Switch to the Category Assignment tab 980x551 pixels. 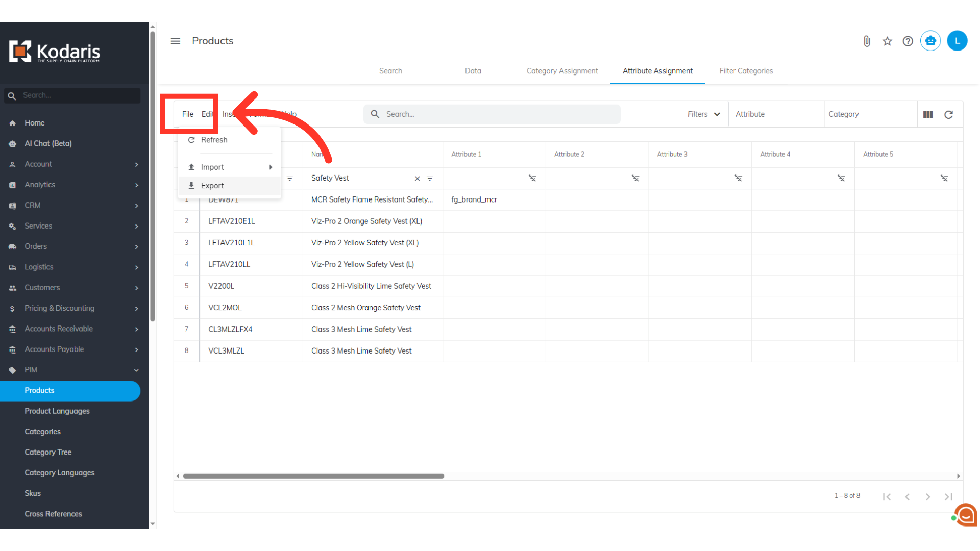(x=562, y=71)
